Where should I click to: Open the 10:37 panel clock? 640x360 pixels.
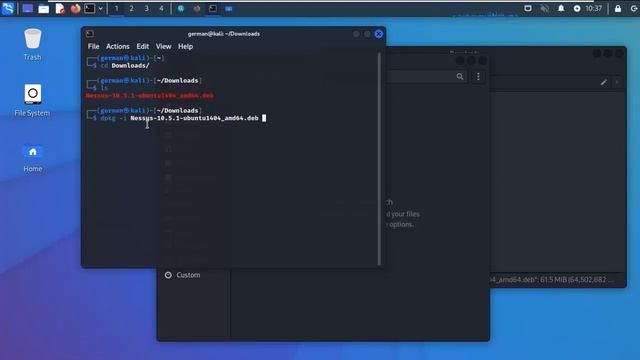tap(593, 8)
